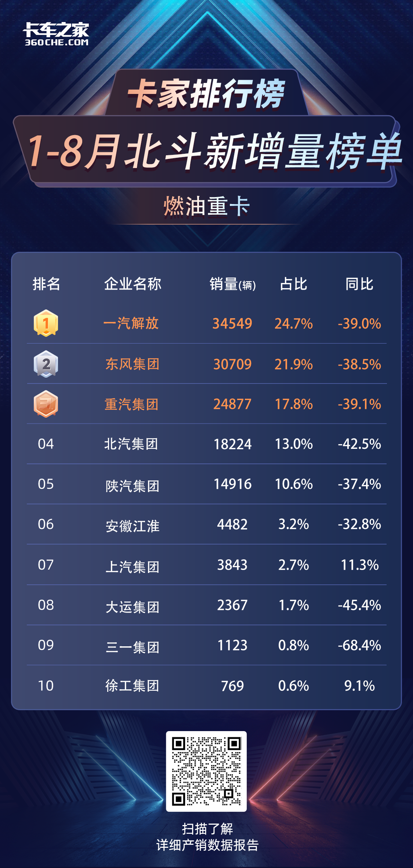
Task: Click the QR code image
Action: [206, 771]
